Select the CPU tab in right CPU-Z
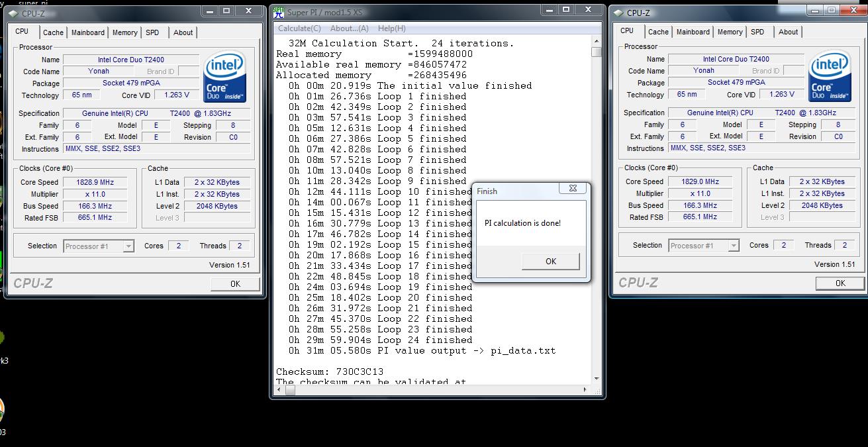Screen dimensions: 868x447 [627, 30]
